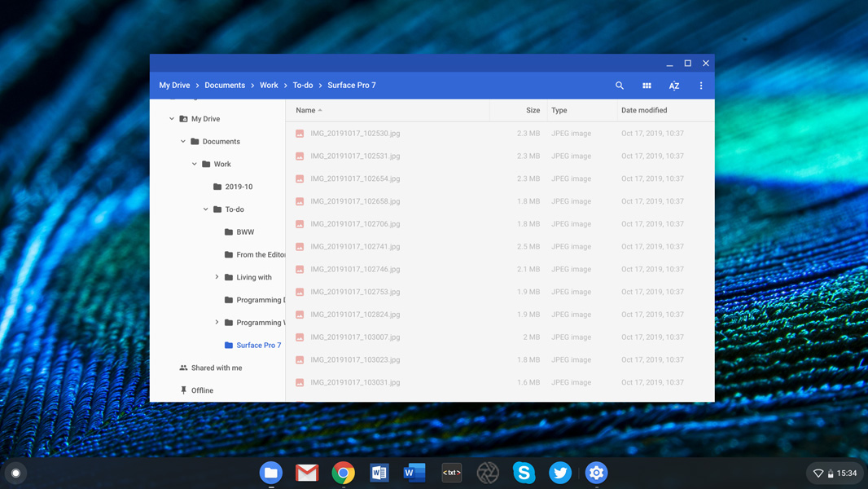This screenshot has width=868, height=489.
Task: Collapse the To-do folder chevron
Action: 206,209
